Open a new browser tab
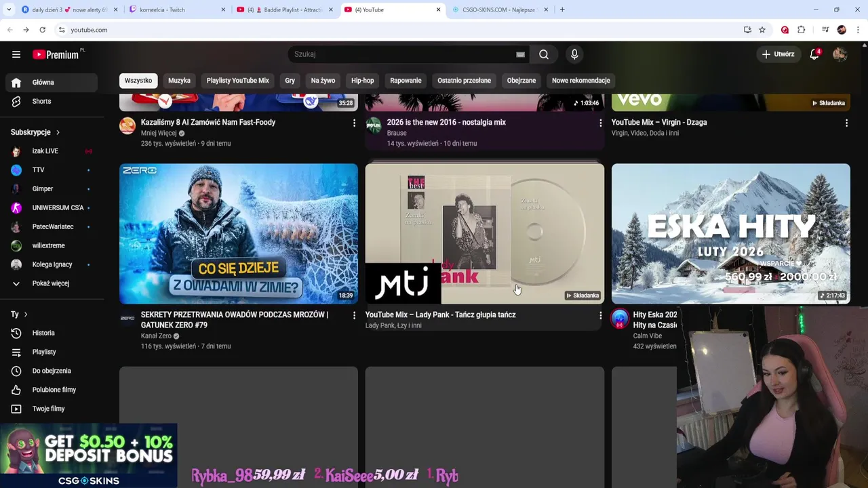 562,9
